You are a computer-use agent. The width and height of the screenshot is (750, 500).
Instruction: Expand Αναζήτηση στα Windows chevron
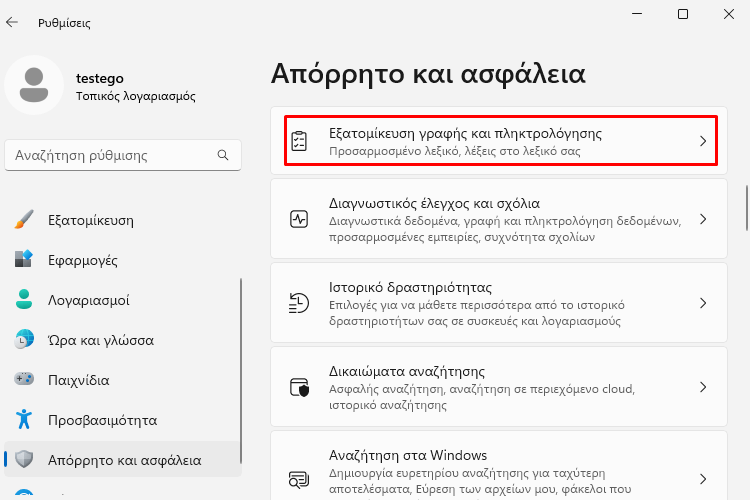703,479
